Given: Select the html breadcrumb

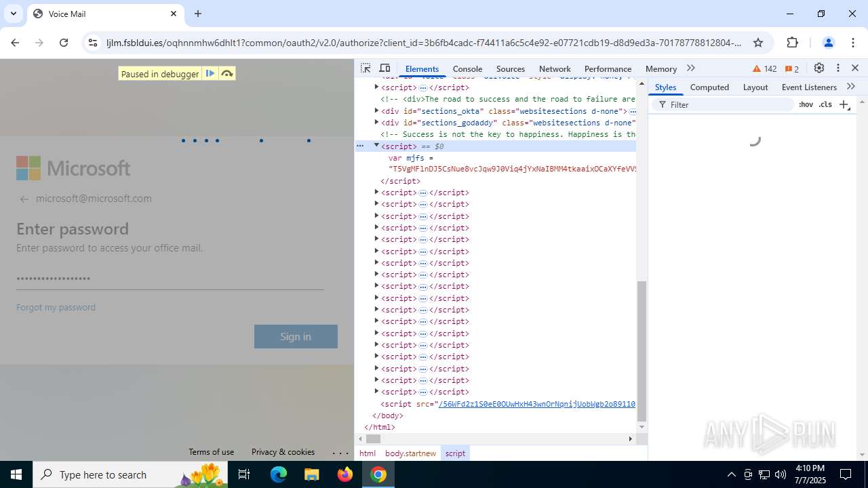Looking at the screenshot, I should [367, 453].
